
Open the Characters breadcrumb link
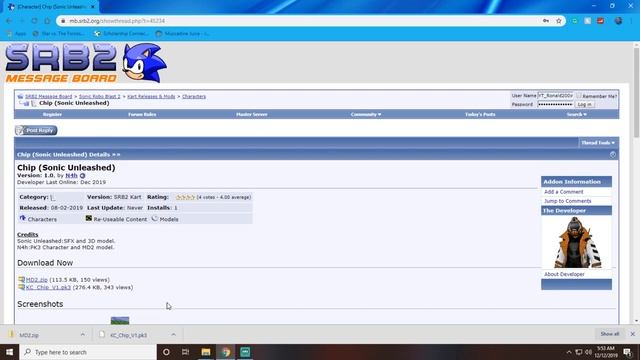tap(194, 97)
